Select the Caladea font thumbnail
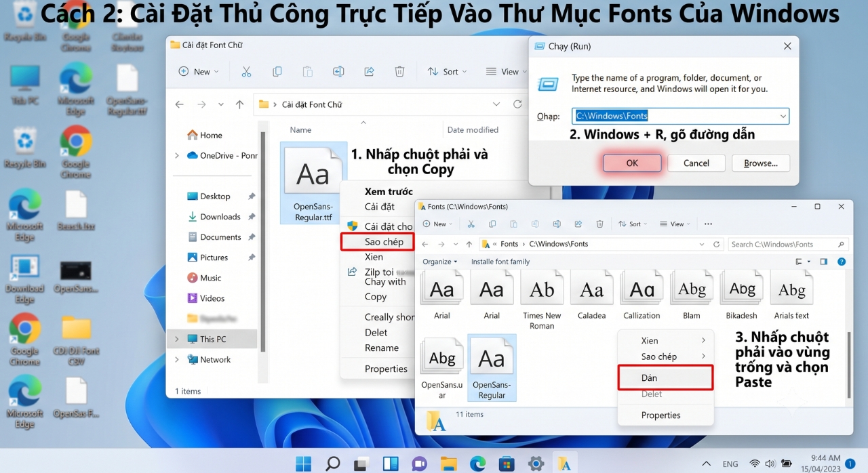The image size is (868, 473). coord(591,295)
